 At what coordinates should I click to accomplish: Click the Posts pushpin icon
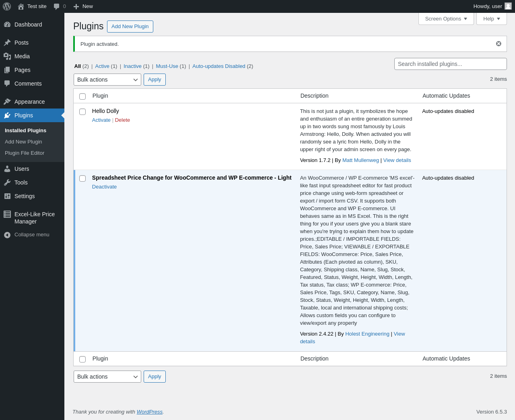coord(7,43)
